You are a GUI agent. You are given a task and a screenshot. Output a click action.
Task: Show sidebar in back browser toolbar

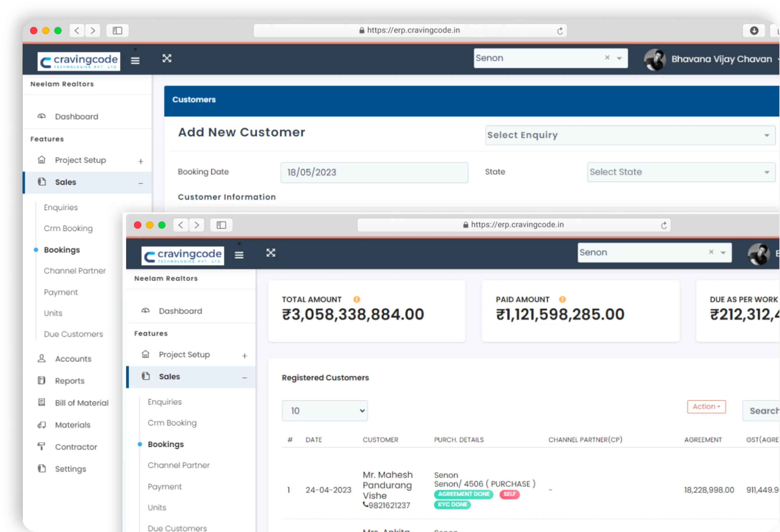tap(117, 30)
